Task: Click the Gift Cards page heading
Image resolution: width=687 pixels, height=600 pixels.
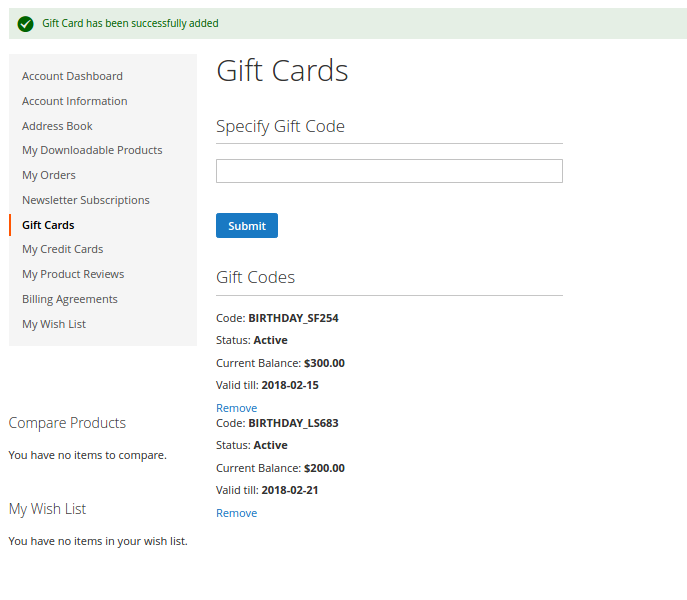Action: (x=282, y=71)
